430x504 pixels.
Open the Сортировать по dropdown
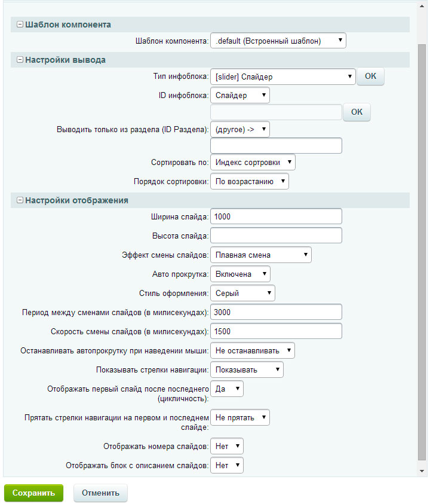point(253,162)
